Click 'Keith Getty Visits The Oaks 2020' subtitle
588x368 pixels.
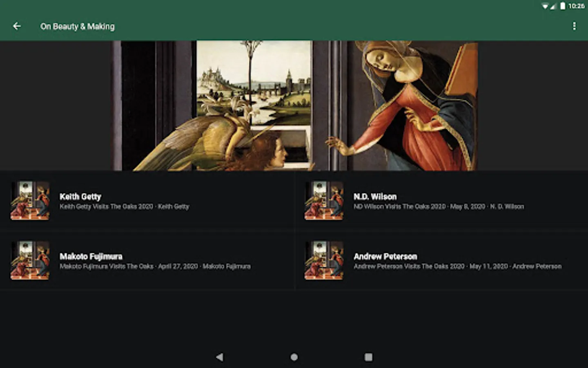[106, 206]
